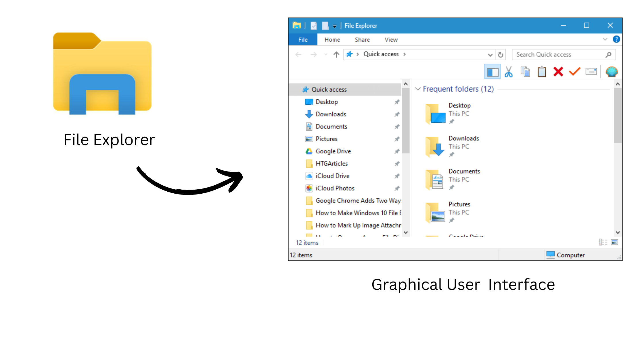Click navigation pane scroll down arrow
Image resolution: width=644 pixels, height=362 pixels.
pyautogui.click(x=406, y=232)
